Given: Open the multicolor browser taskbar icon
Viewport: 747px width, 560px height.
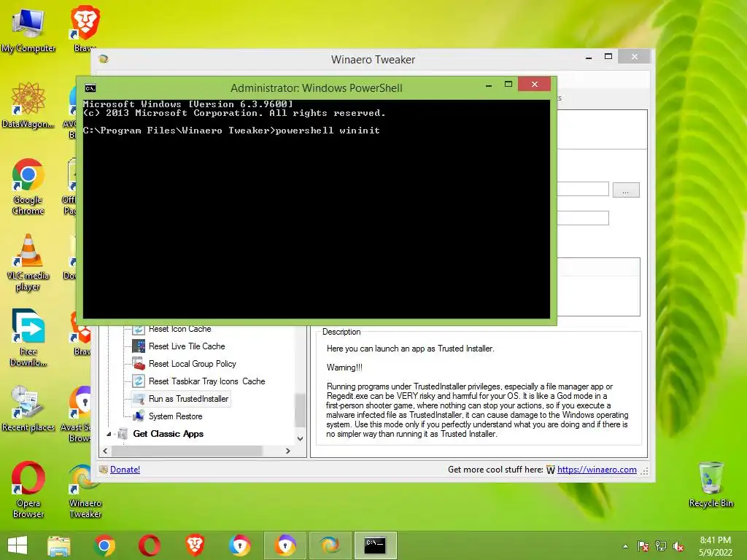Looking at the screenshot, I should point(240,545).
